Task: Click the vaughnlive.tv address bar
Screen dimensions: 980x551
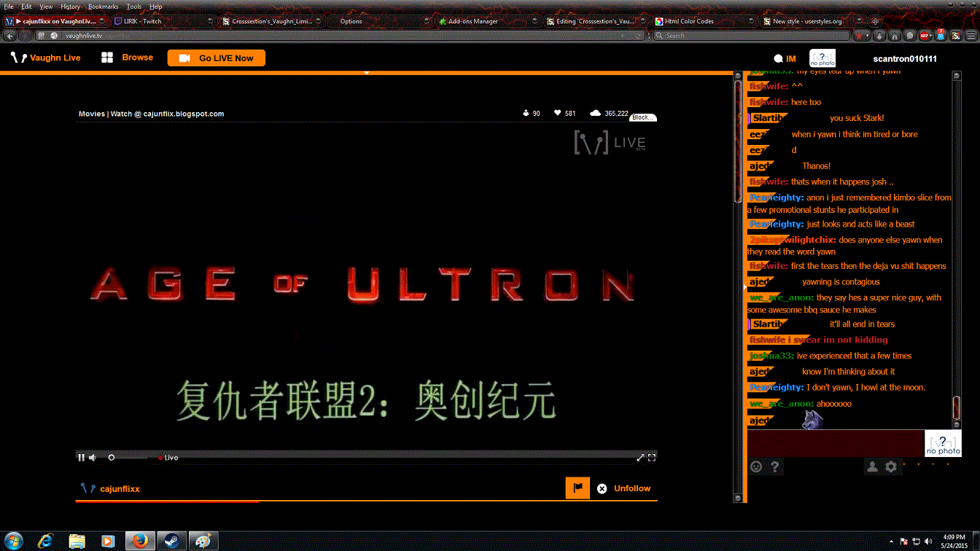Action: pyautogui.click(x=343, y=36)
